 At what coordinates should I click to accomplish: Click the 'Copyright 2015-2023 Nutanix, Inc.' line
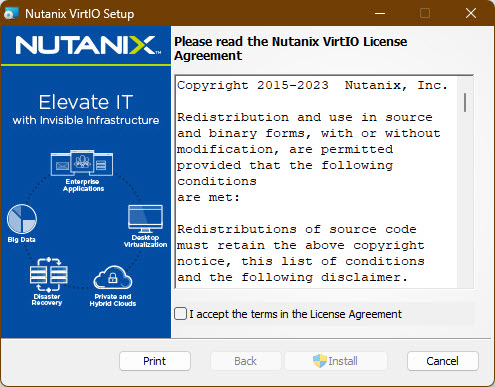point(312,85)
